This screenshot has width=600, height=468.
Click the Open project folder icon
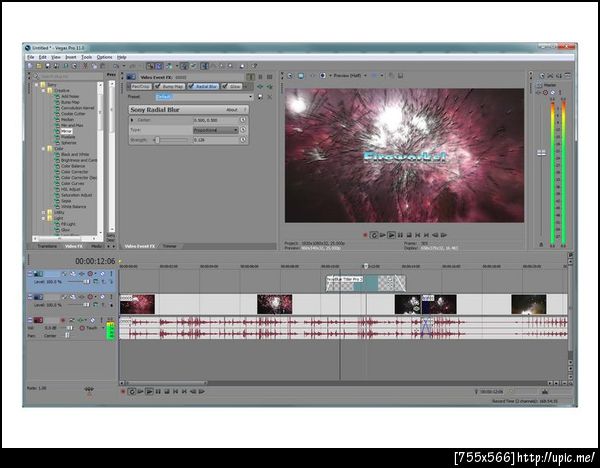(x=39, y=66)
